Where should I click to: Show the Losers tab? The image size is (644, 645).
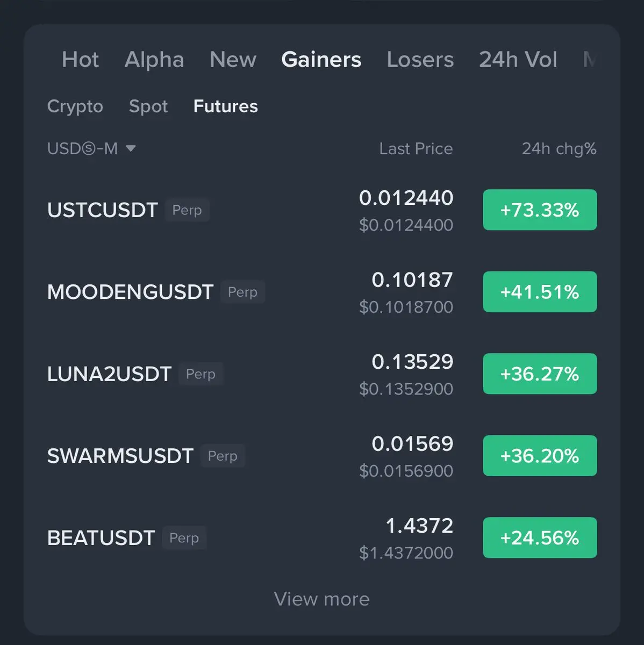click(420, 60)
